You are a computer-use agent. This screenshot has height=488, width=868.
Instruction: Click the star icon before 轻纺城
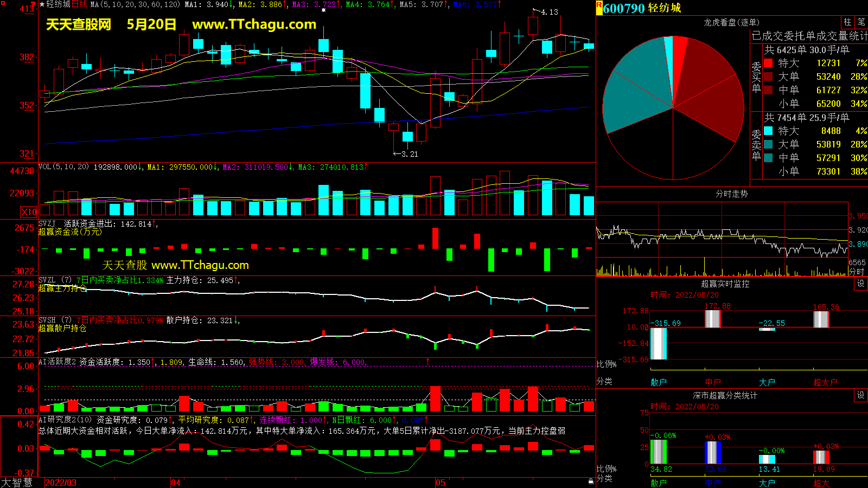42,4
